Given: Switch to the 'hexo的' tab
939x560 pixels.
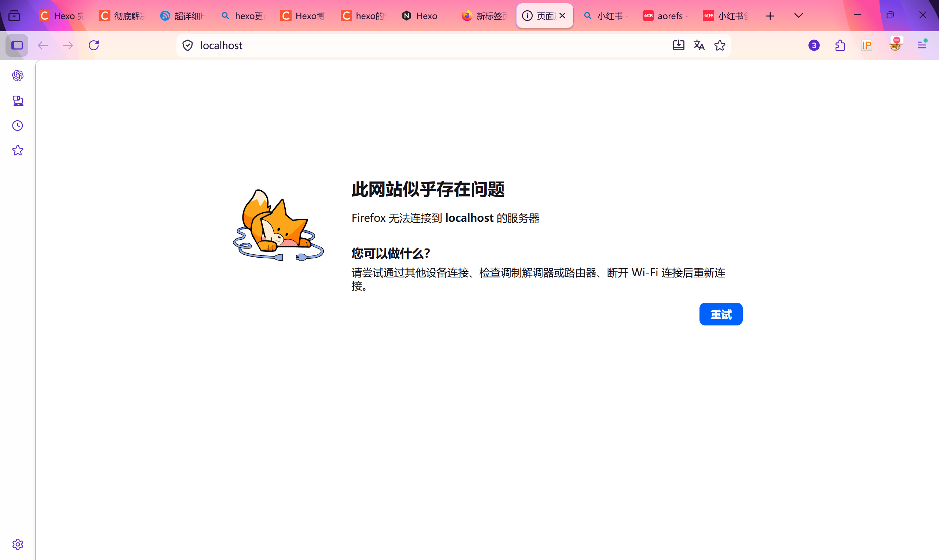Looking at the screenshot, I should coord(364,16).
